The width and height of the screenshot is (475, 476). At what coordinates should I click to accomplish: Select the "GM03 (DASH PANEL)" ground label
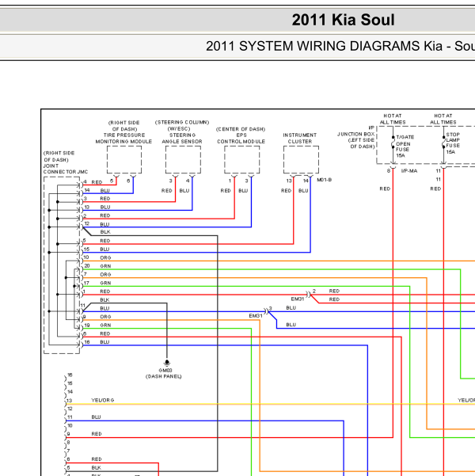(164, 373)
